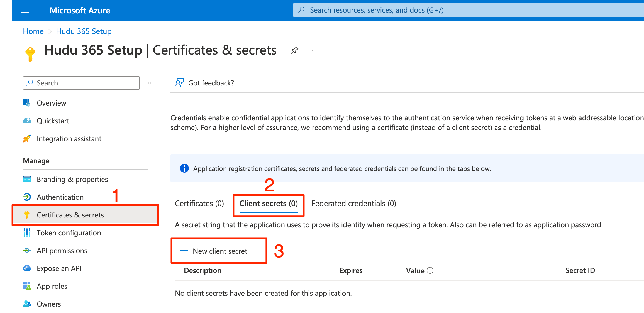This screenshot has width=644, height=313.
Task: Click the blue info icon in the banner
Action: coord(184,168)
